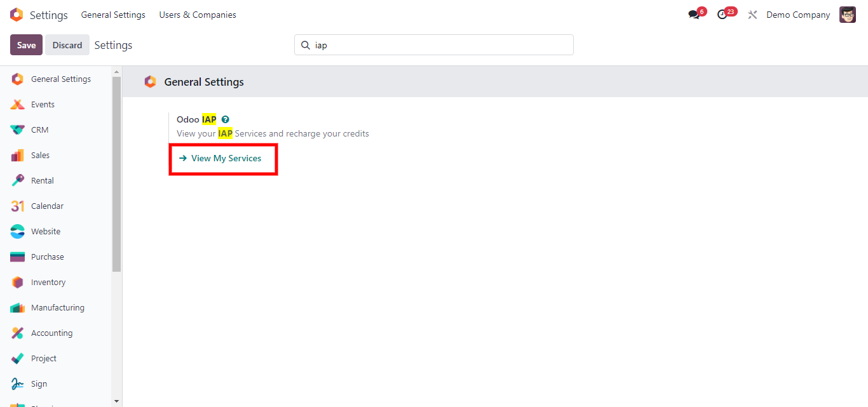Viewport: 868px width, 407px height.
Task: Select the Purchase sidebar label
Action: click(x=48, y=257)
